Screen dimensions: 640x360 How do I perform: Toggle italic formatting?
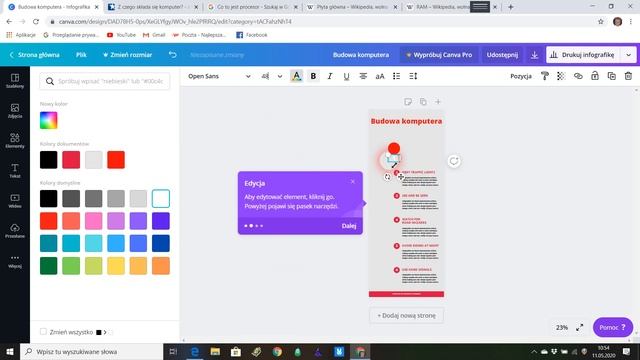pos(330,76)
